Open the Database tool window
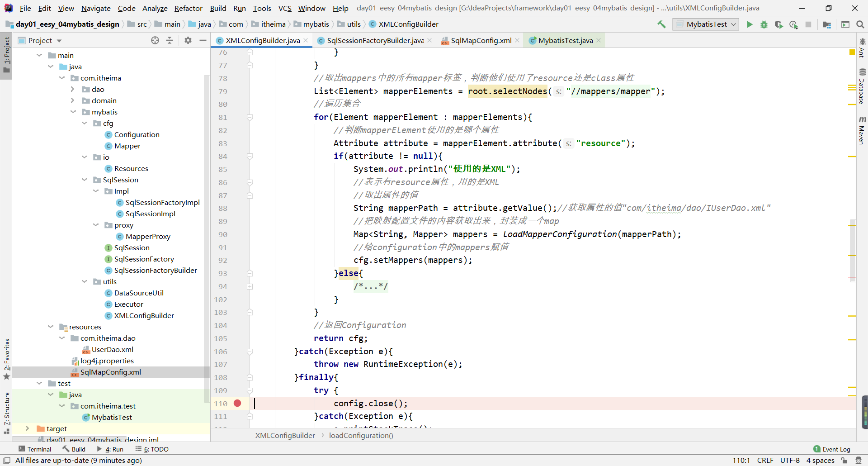Viewport: 868px width, 466px height. pyautogui.click(x=862, y=86)
